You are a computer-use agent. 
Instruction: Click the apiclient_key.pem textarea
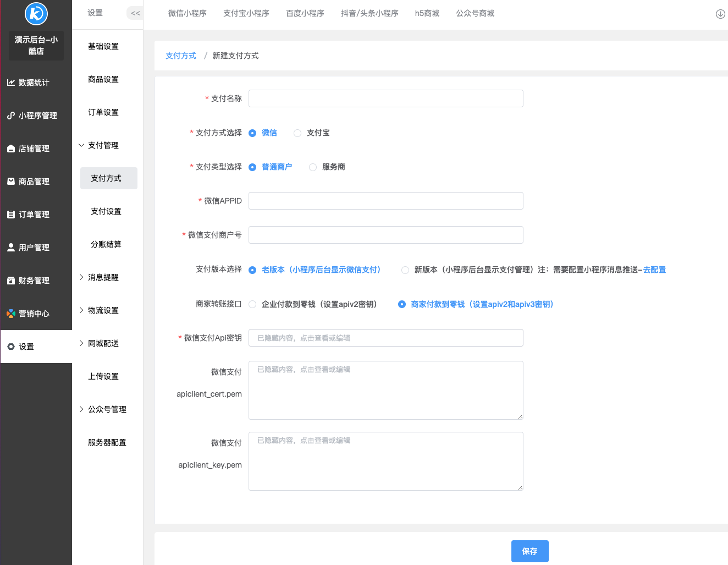click(386, 461)
